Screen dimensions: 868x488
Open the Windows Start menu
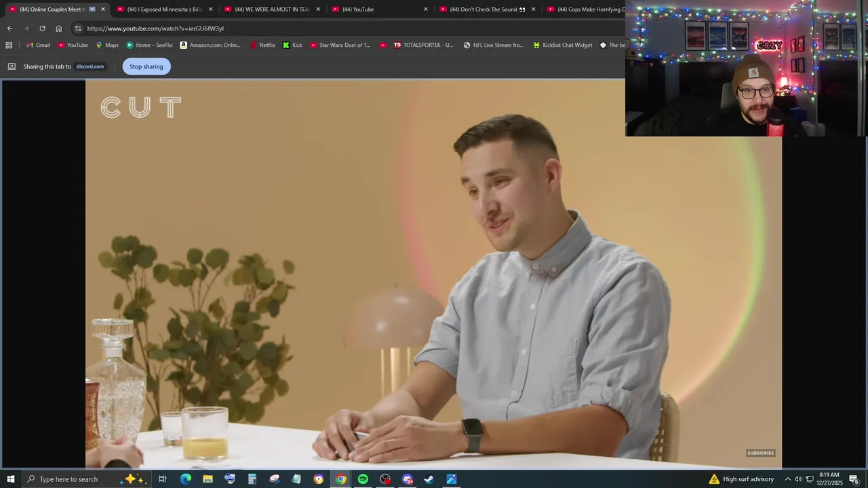tap(11, 479)
